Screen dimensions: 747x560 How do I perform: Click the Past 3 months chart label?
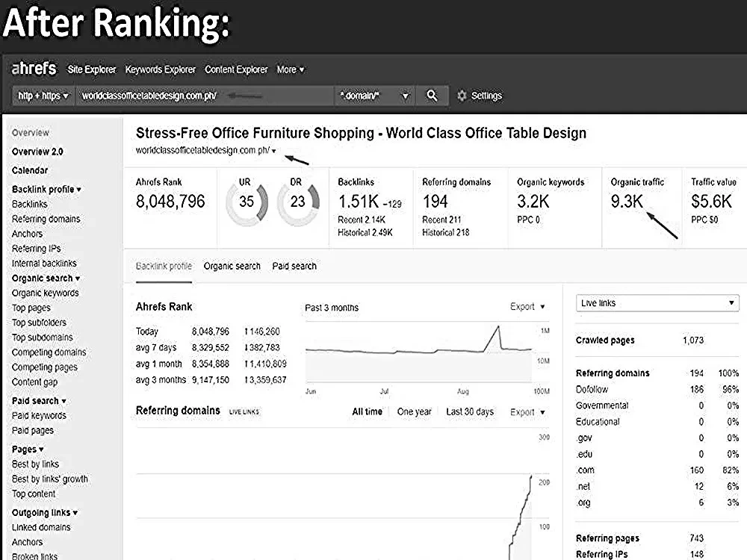click(x=332, y=308)
